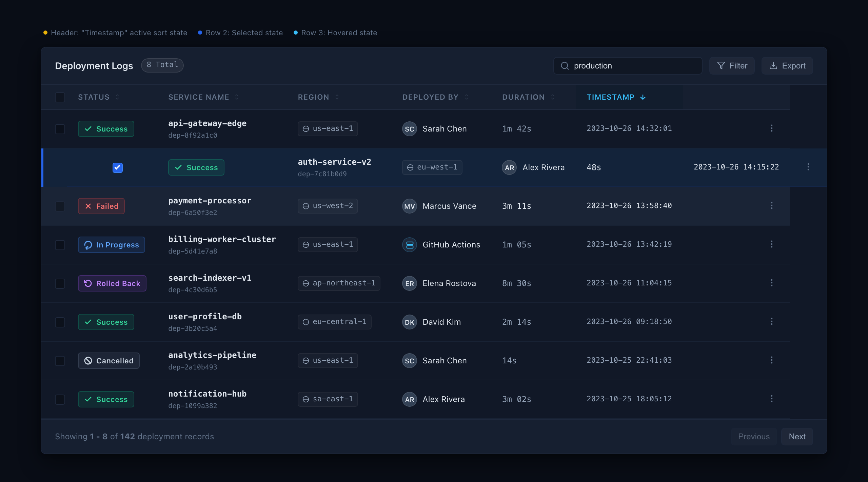Click Elena Rostova ER avatar
This screenshot has width=868, height=482.
click(x=410, y=283)
